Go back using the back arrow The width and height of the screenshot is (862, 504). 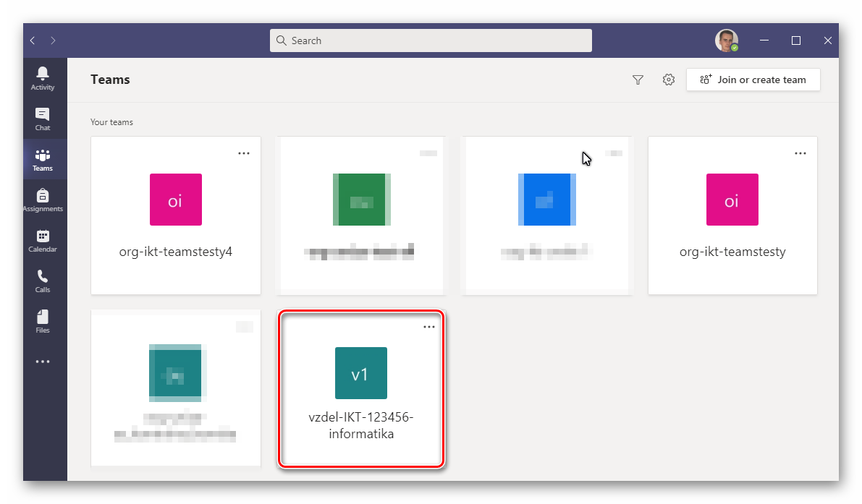tap(33, 40)
